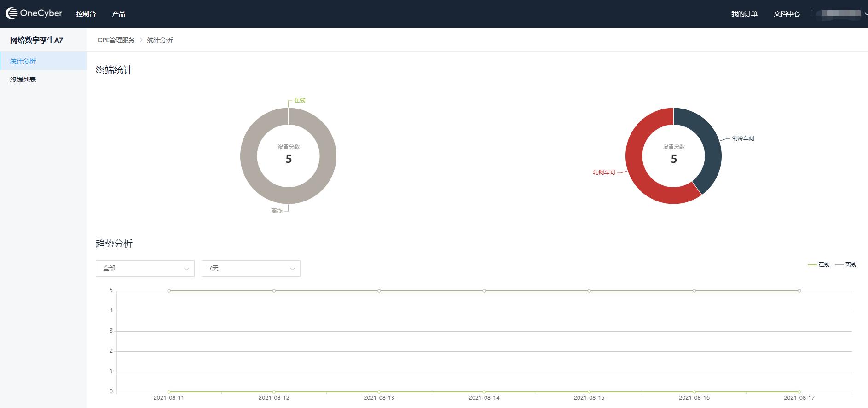Go to 我的订单 in the header

pyautogui.click(x=744, y=14)
